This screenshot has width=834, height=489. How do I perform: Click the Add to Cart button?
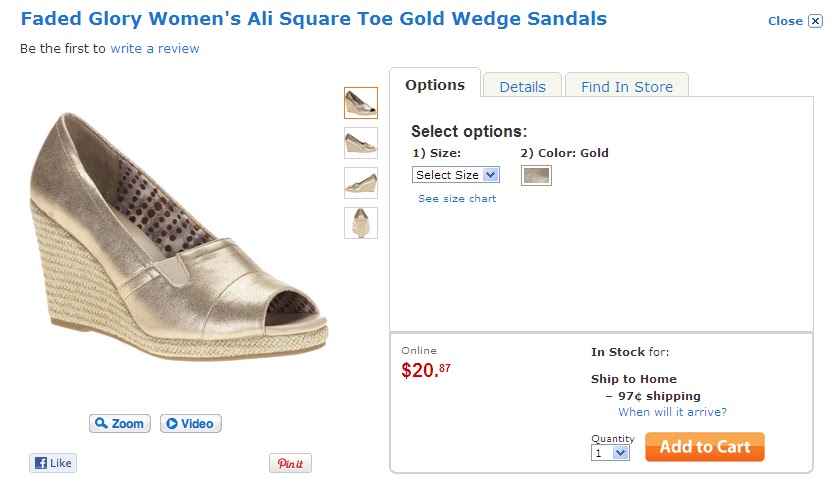pos(705,447)
